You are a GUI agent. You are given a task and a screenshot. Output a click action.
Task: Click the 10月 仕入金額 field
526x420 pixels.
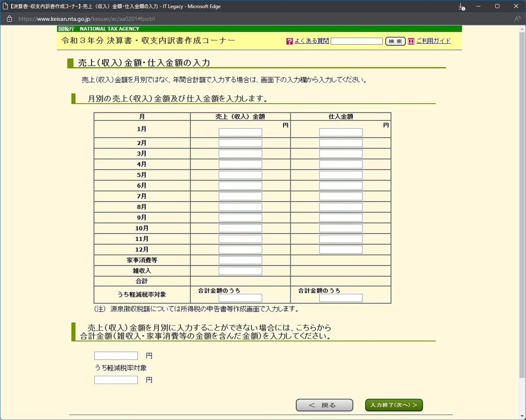coord(341,228)
